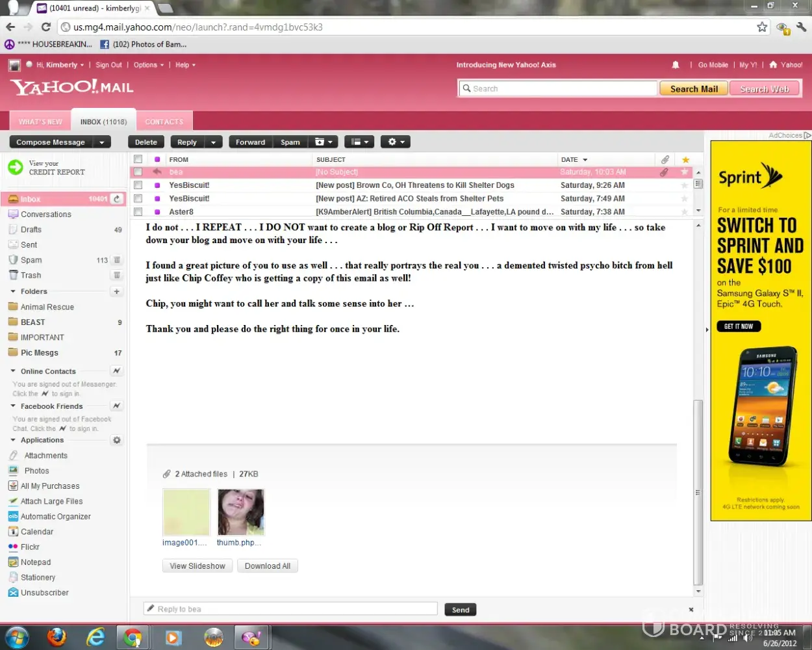
Task: Click the Chrome wrench menu icon
Action: click(801, 27)
